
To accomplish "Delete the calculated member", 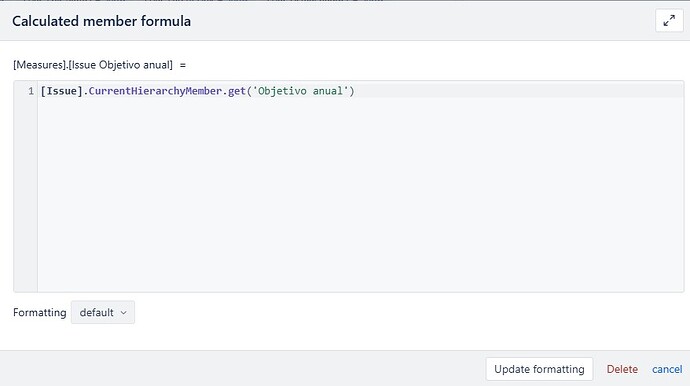I will pos(622,369).
